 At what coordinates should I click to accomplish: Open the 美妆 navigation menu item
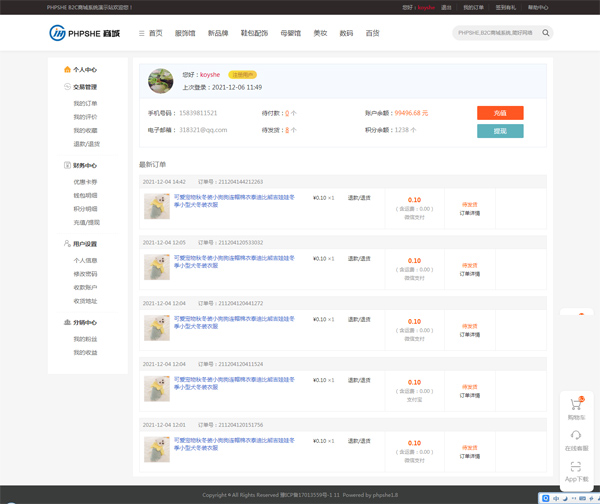[320, 33]
